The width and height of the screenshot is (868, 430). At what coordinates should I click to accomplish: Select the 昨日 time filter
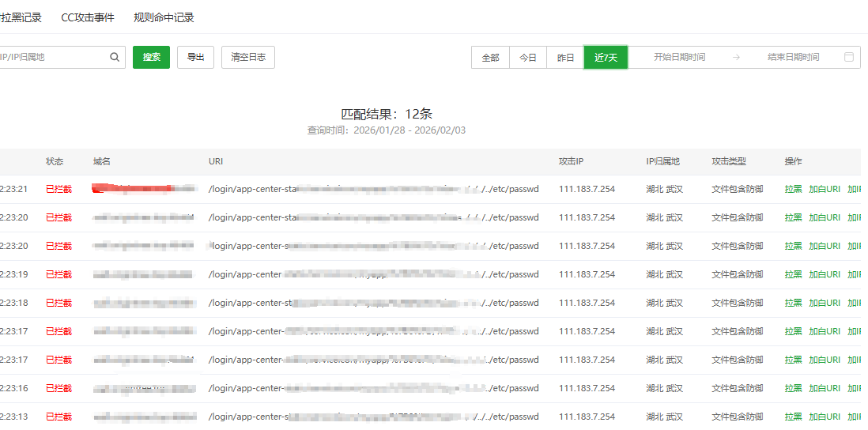565,58
